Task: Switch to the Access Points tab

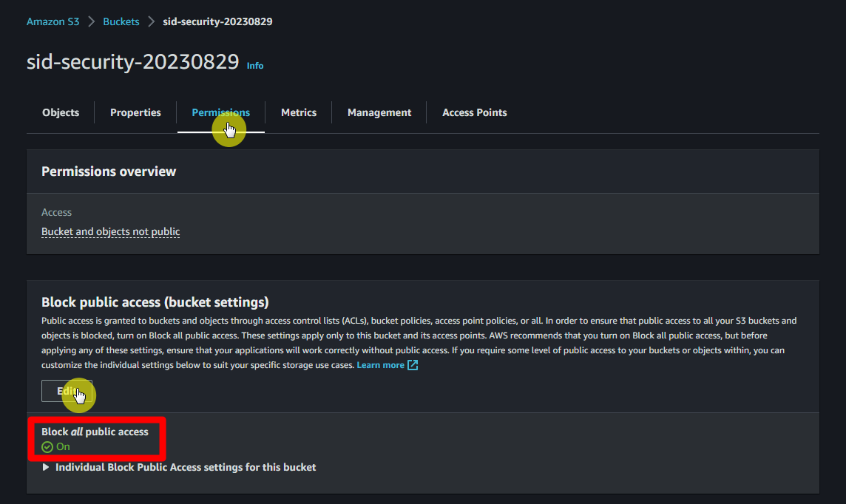Action: coord(474,112)
